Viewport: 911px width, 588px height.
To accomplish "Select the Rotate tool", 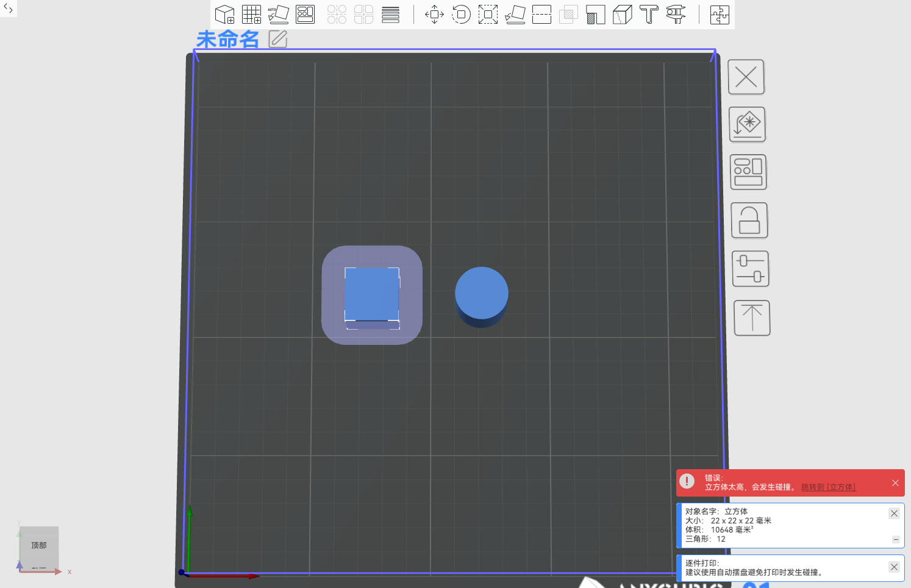I will pyautogui.click(x=461, y=14).
